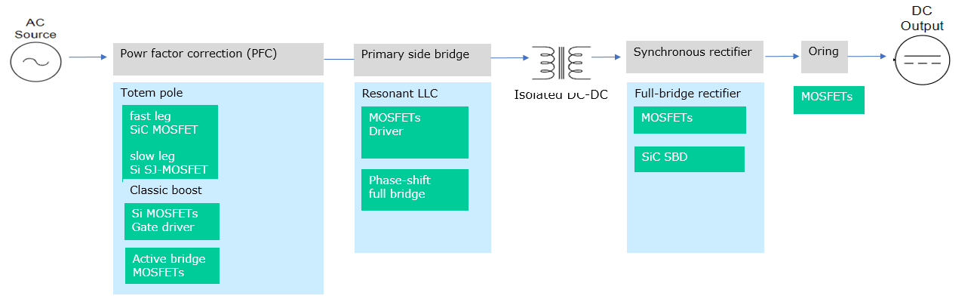Click the Full-bridge rectifier label
The width and height of the screenshot is (980, 299).
tap(687, 94)
